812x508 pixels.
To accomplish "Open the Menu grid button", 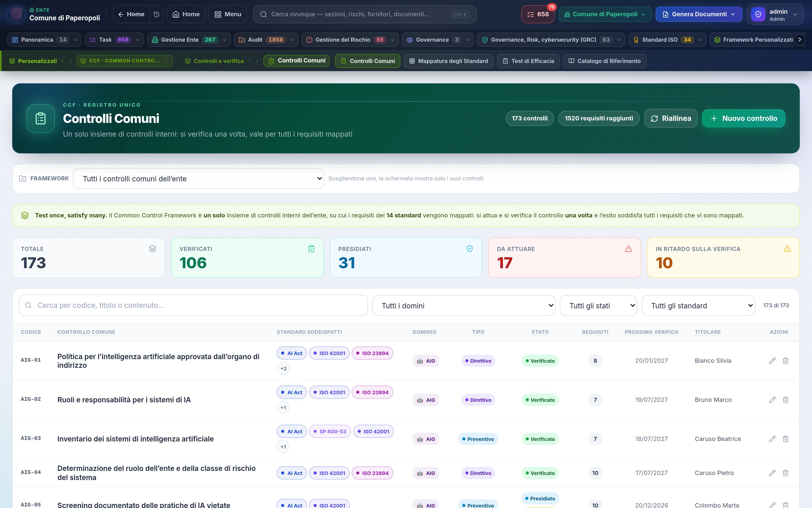I will [x=228, y=14].
